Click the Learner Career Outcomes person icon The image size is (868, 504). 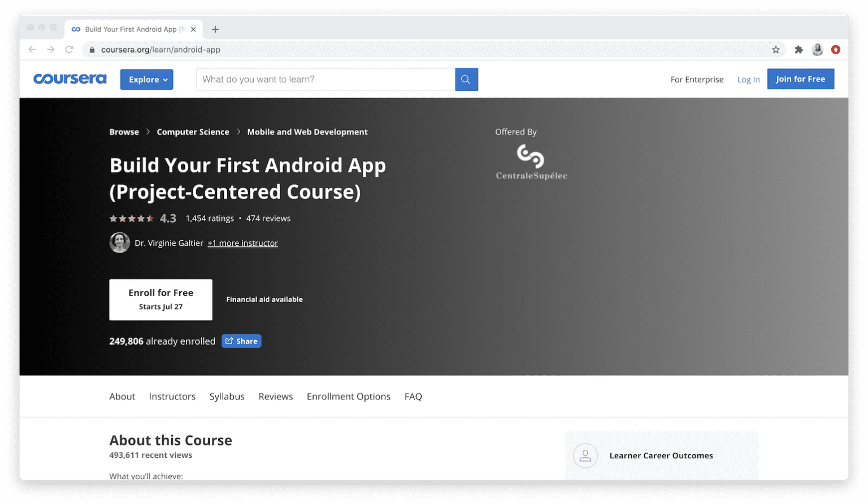coord(585,455)
